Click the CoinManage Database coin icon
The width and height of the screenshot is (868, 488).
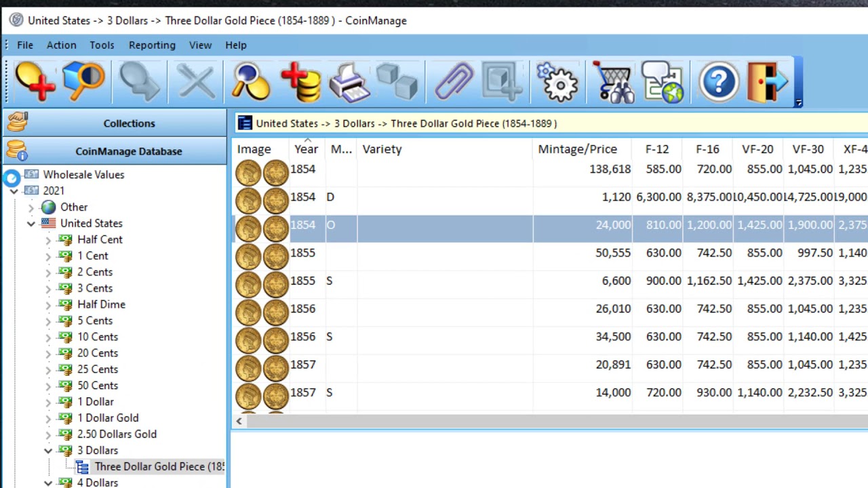(x=16, y=150)
